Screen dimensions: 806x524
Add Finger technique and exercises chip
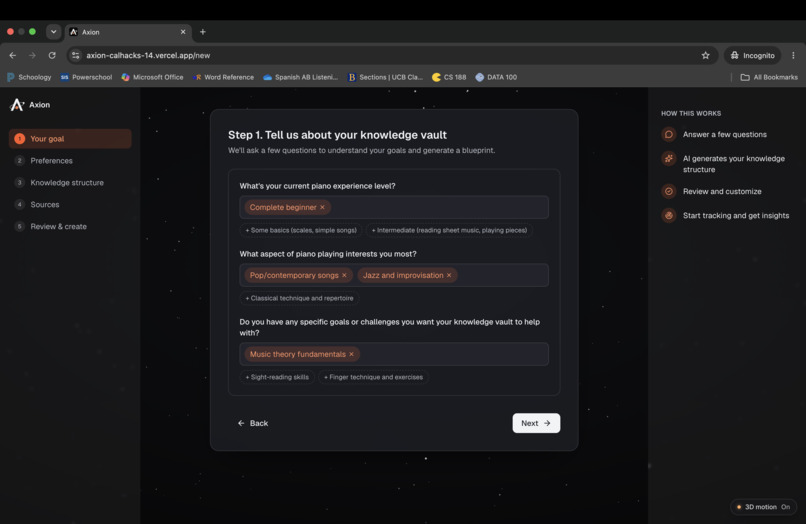coord(373,377)
